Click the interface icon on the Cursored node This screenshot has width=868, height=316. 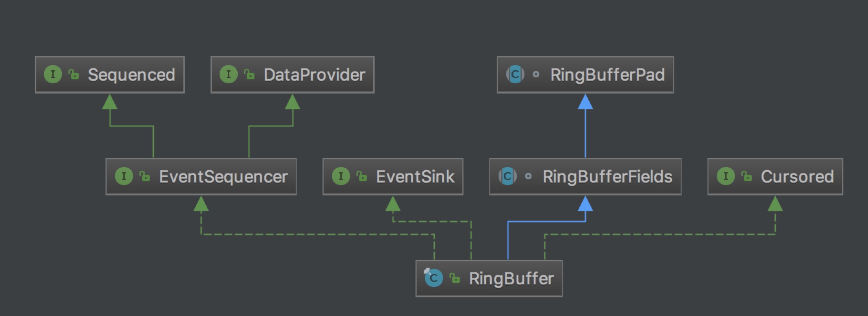(x=726, y=176)
